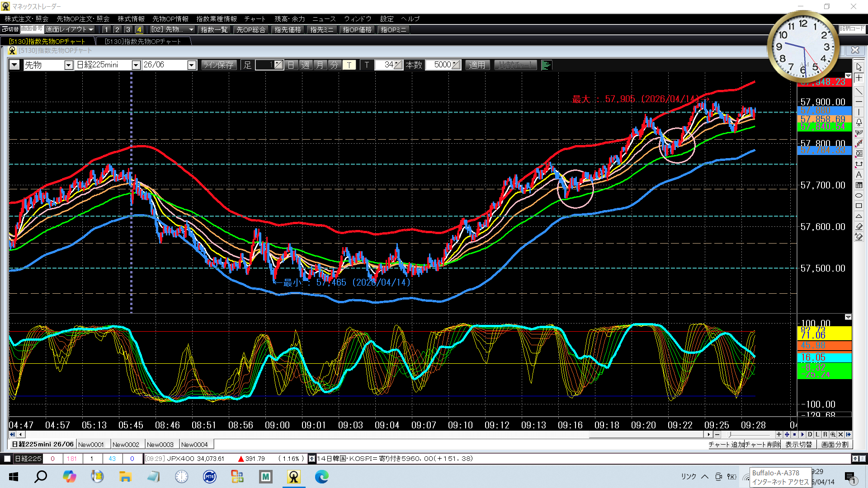The height and width of the screenshot is (488, 868).
Task: Click the zoom magnifier icon below the chart
Action: pos(833,435)
